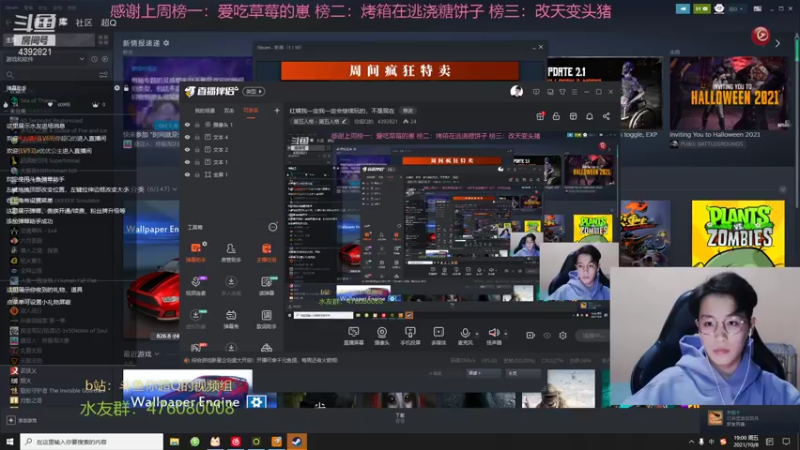This screenshot has width=800, height=450.
Task: Open Plants vs Zombies game thumbnail
Action: (x=738, y=233)
